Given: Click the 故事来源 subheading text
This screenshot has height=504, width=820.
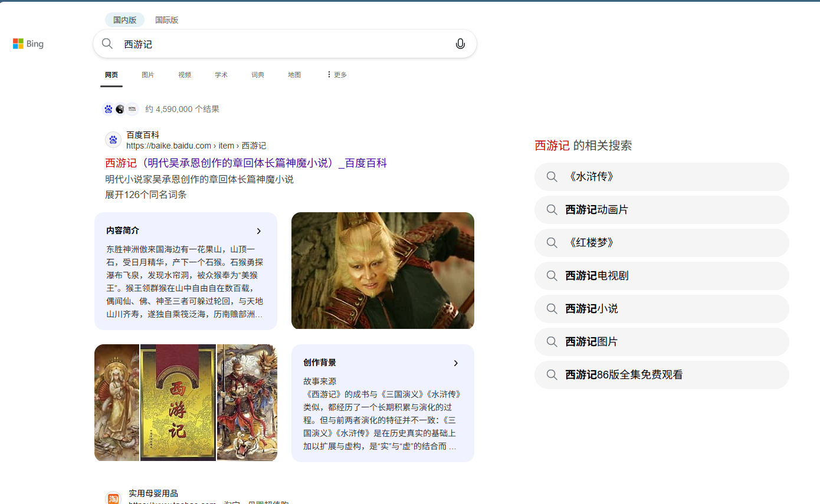Looking at the screenshot, I should pos(320,381).
